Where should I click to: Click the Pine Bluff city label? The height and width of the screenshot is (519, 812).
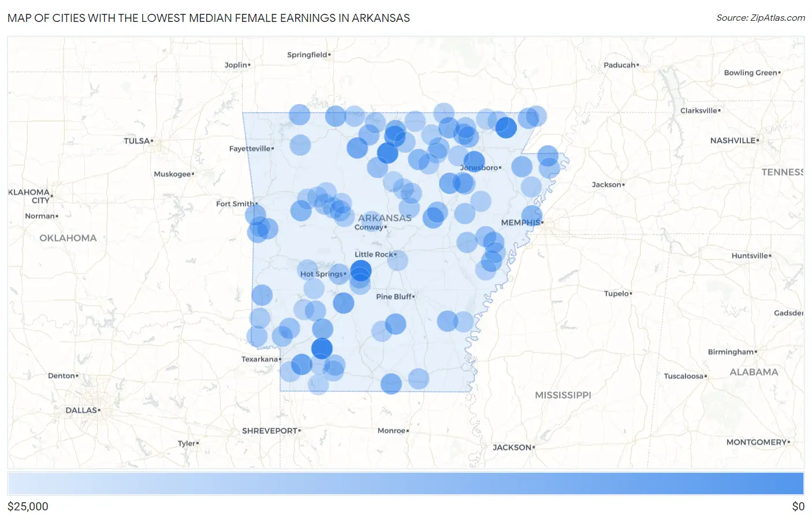(394, 297)
